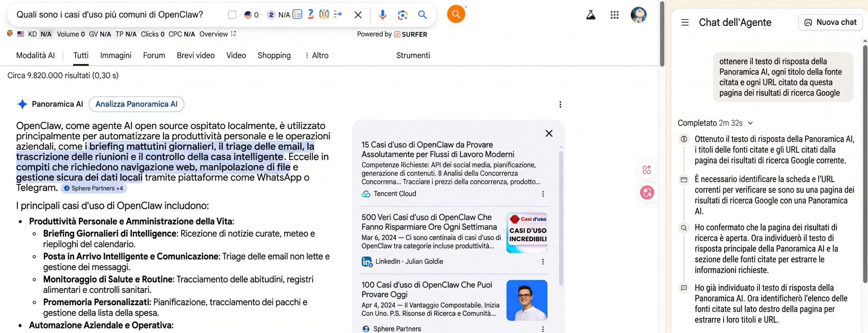This screenshot has width=868, height=333.
Task: Click the question mark extension icon
Action: 311,14
